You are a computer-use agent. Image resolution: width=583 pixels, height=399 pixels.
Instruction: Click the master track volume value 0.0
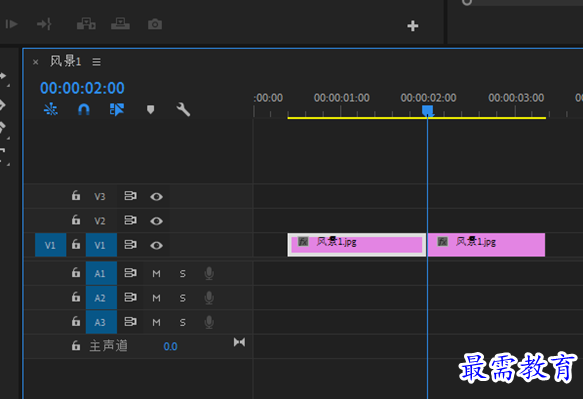click(170, 347)
